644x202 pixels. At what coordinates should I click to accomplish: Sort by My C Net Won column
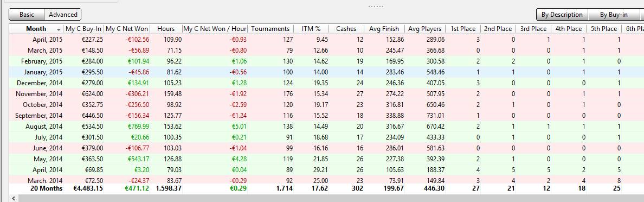tap(127, 29)
